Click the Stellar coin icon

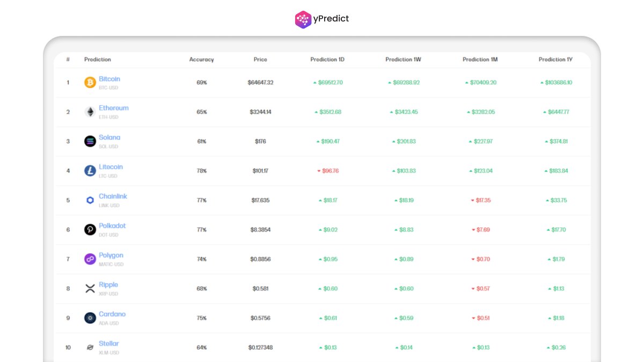point(90,348)
